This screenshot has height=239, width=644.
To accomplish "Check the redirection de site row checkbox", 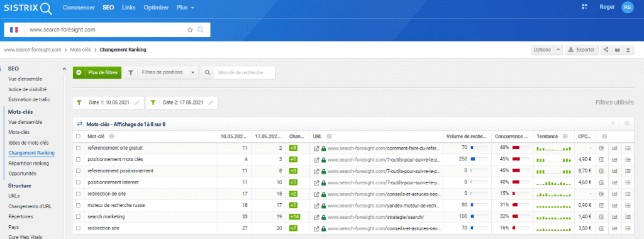I will [79, 194].
